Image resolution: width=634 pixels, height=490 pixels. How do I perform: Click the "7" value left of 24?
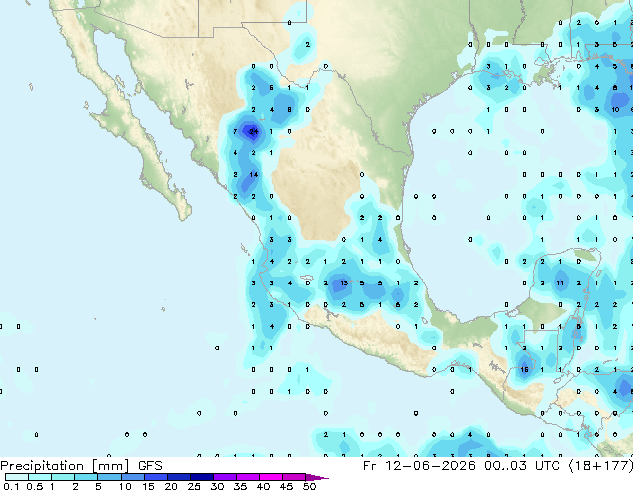tap(235, 131)
